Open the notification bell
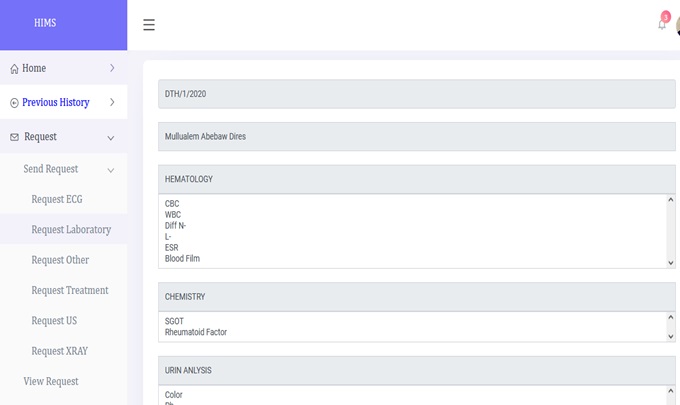680x405 pixels. click(x=662, y=24)
